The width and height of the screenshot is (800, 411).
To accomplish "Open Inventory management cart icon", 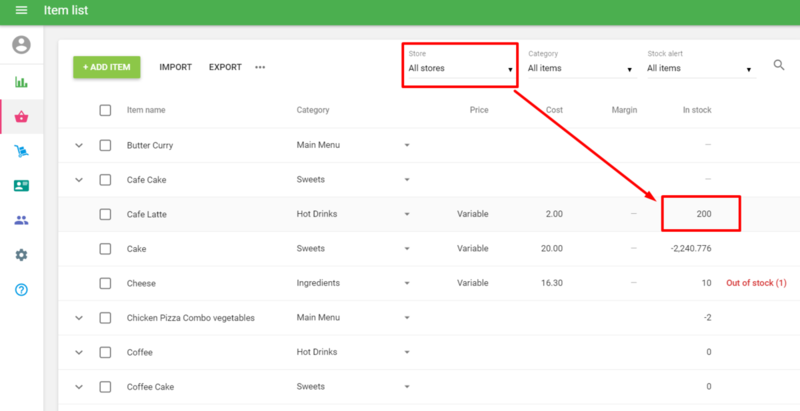I will click(21, 151).
